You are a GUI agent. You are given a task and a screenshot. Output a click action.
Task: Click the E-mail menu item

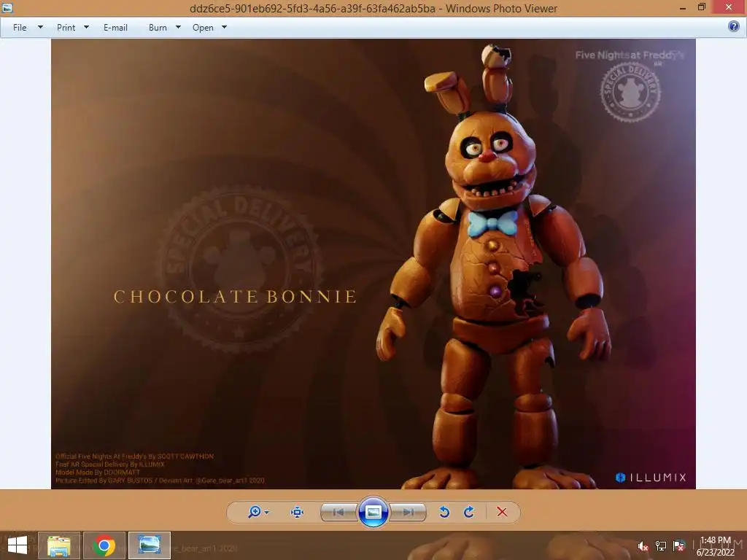(x=115, y=28)
